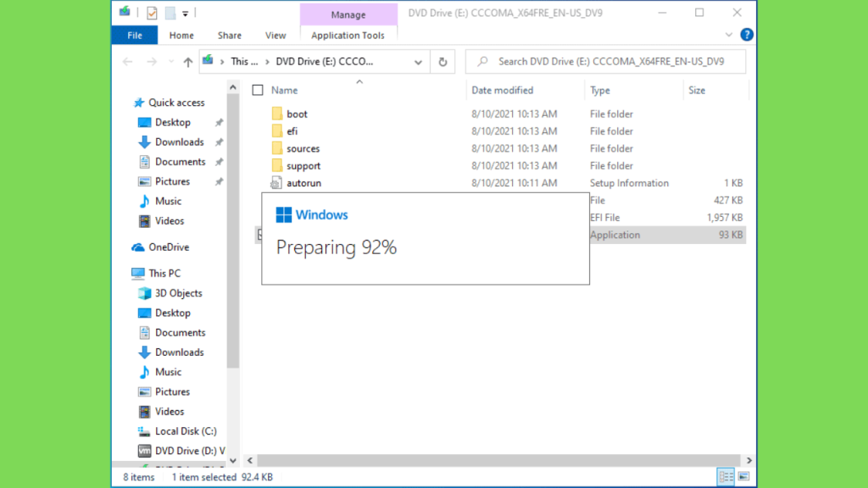Open the address bar history dropdown
This screenshot has width=868, height=488.
click(418, 62)
